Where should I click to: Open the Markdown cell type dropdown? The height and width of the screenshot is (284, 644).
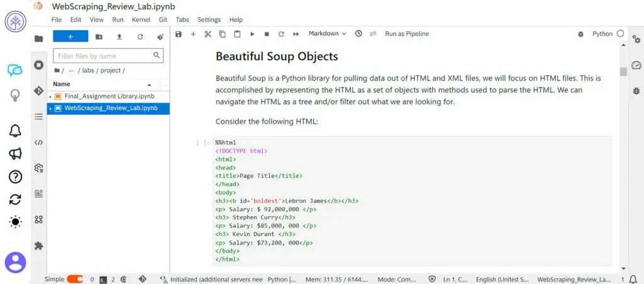pos(327,34)
